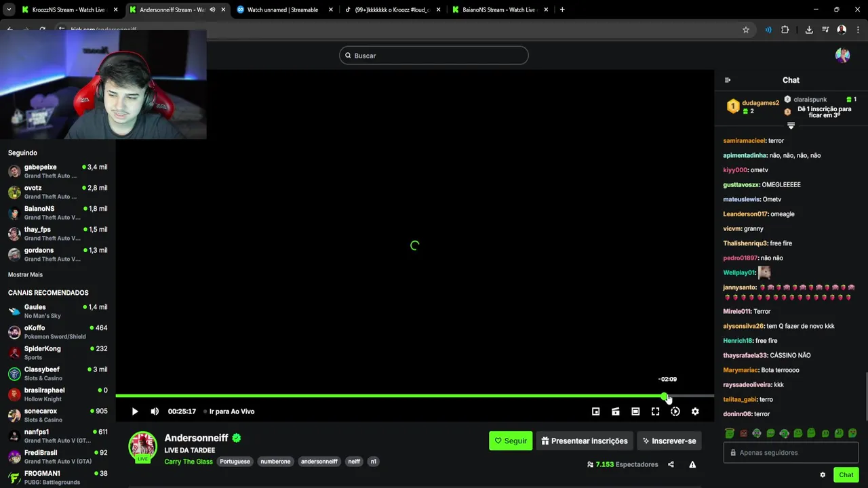Click samiramacieel username in chat
The width and height of the screenshot is (868, 488).
point(744,141)
